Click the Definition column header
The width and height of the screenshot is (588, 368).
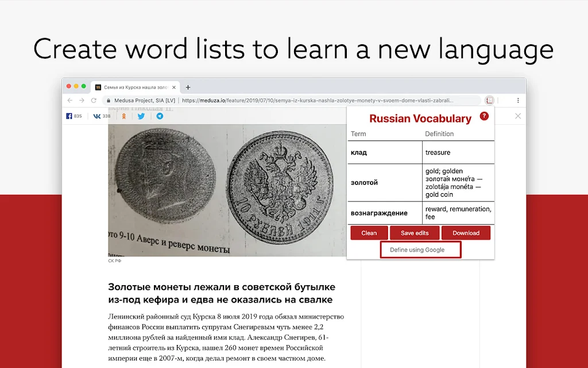point(439,133)
